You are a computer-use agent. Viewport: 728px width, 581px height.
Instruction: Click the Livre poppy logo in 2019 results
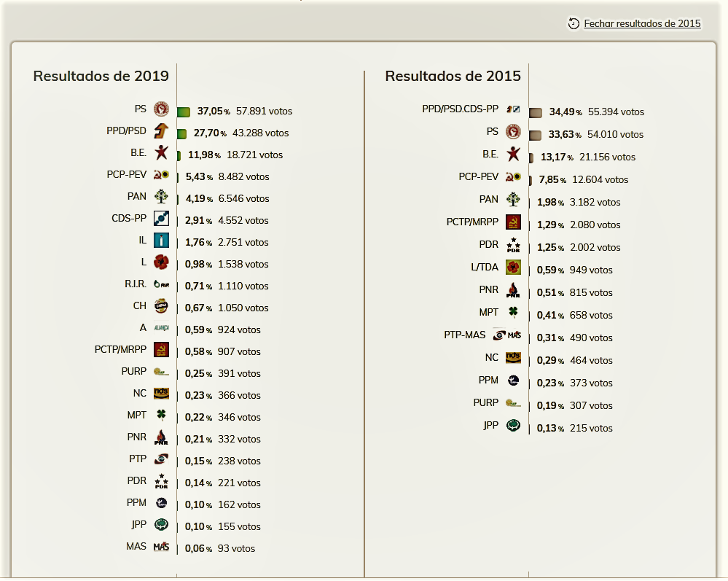161,263
